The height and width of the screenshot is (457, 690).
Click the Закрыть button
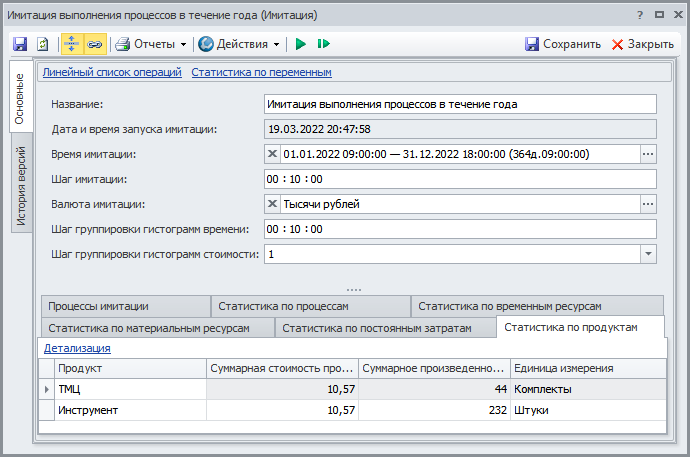(x=642, y=44)
